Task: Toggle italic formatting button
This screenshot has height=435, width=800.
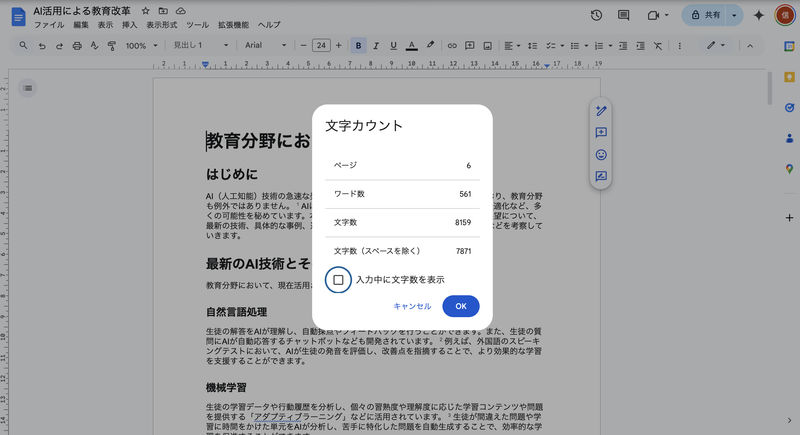Action: pos(376,45)
